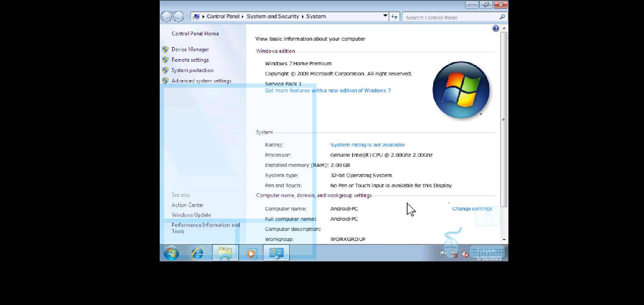Expand the arrow after Control Panel breadcrumb

point(243,17)
